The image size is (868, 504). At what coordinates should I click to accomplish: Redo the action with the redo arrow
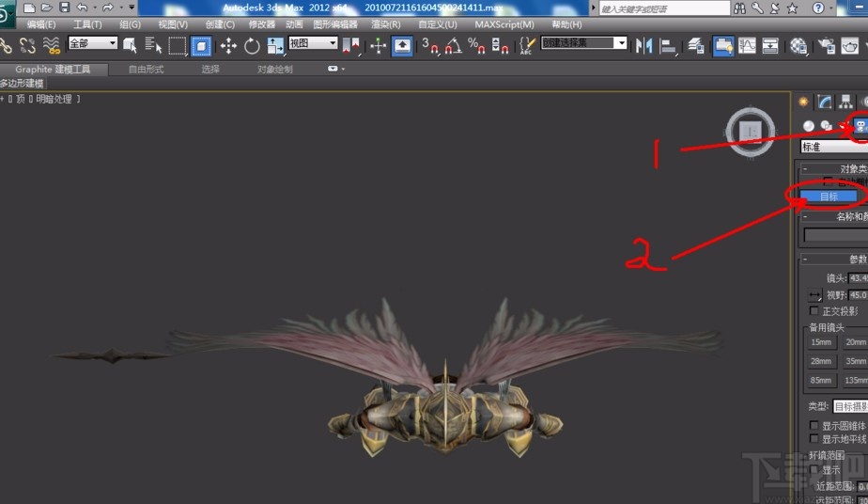[x=108, y=8]
